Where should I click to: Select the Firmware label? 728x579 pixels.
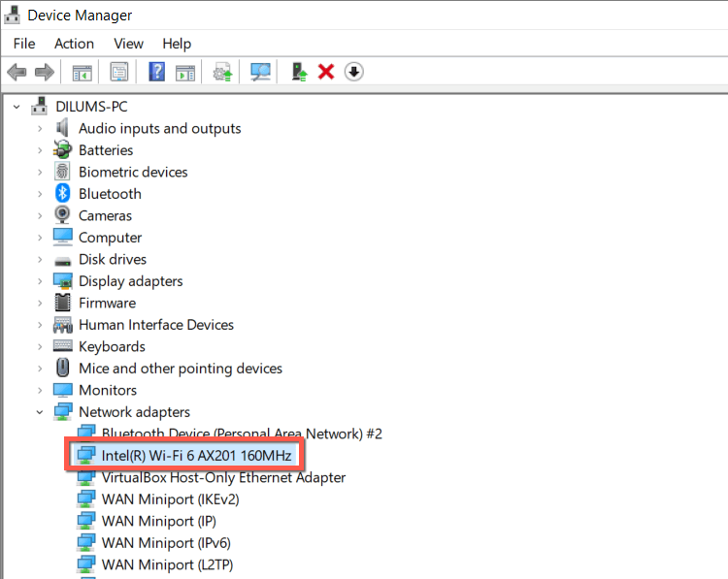[107, 303]
